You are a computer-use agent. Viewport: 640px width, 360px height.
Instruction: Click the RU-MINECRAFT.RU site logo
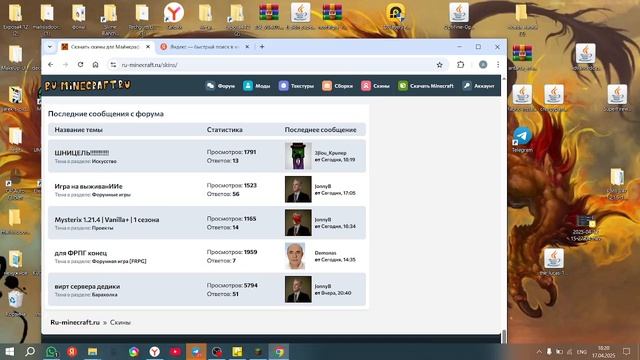point(87,85)
